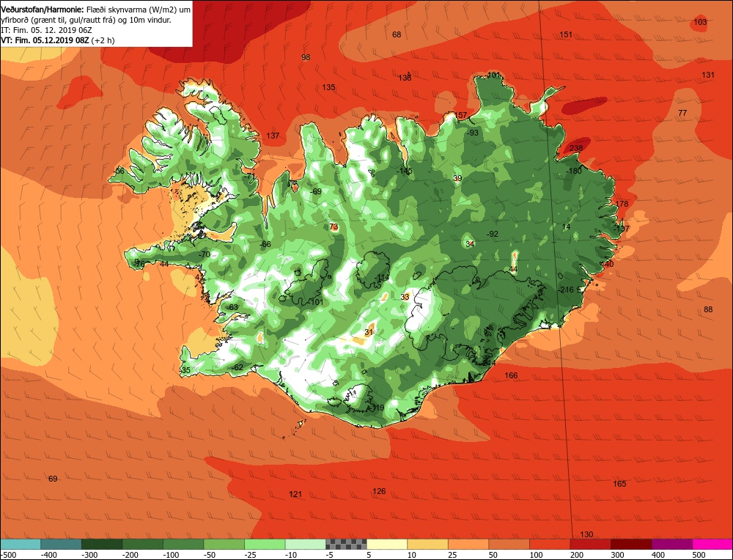Click the 'IT: Fim. 05. 12. 2019 06Z' line
Image resolution: width=733 pixels, height=560 pixels.
(x=46, y=30)
